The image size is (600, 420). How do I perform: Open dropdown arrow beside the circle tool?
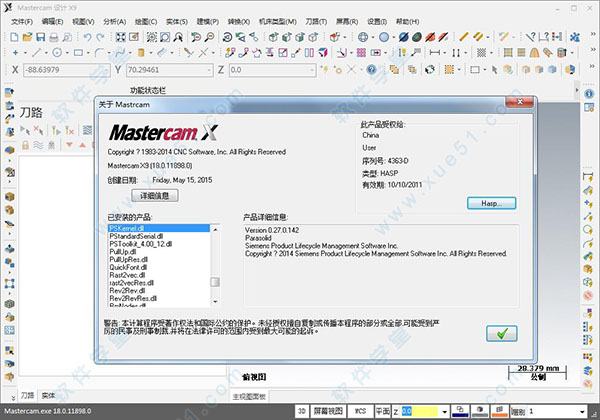67,53
